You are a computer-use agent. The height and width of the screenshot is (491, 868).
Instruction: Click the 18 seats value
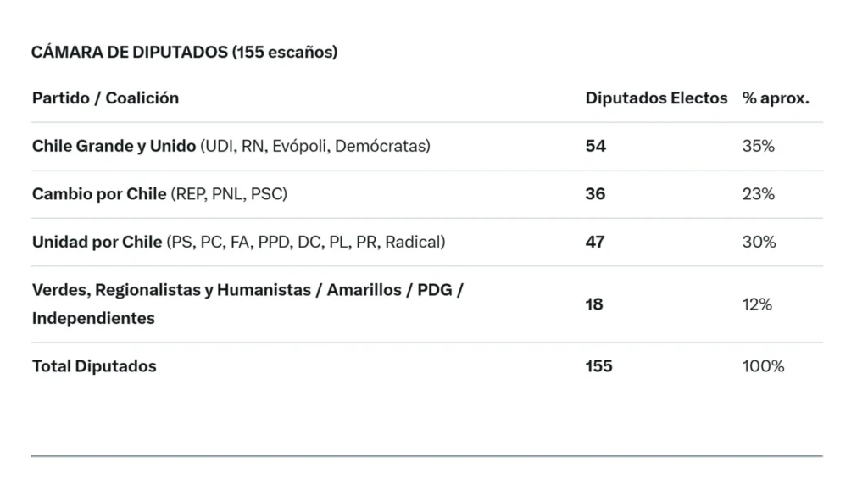(x=594, y=304)
